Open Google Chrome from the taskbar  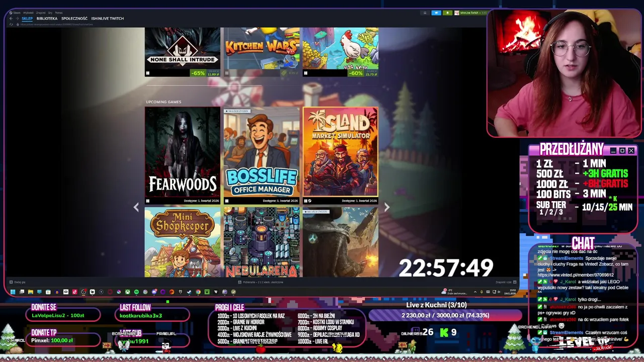pyautogui.click(x=198, y=292)
